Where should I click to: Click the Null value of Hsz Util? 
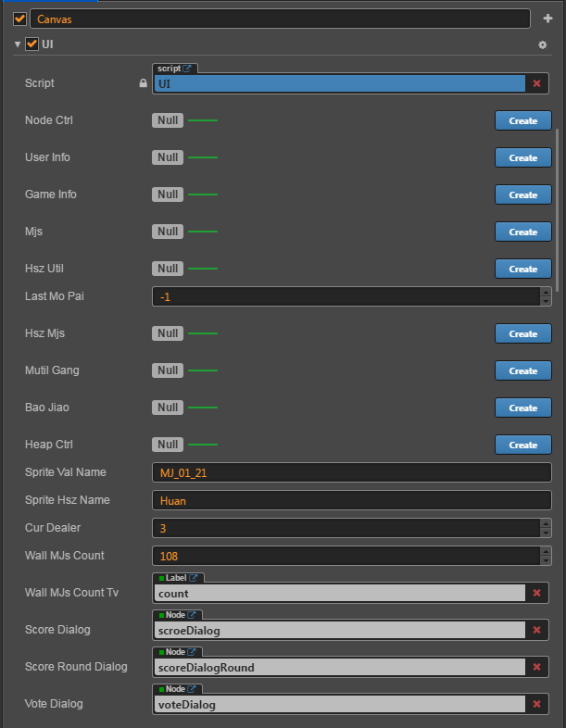[x=168, y=269]
